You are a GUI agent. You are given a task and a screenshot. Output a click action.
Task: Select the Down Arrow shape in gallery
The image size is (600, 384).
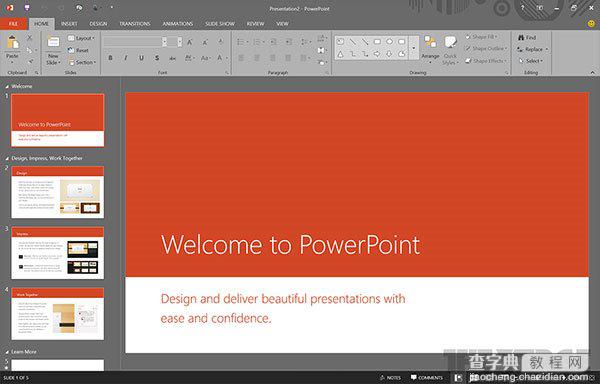[x=390, y=54]
